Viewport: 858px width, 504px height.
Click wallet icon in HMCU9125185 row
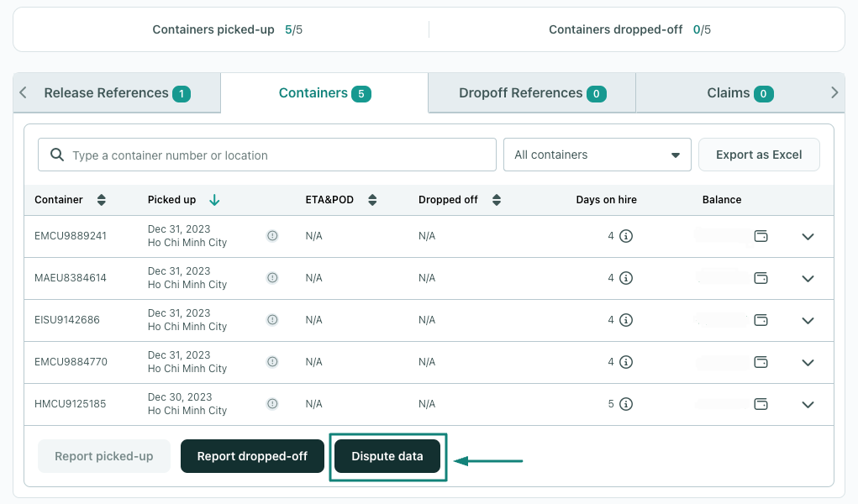click(x=761, y=404)
